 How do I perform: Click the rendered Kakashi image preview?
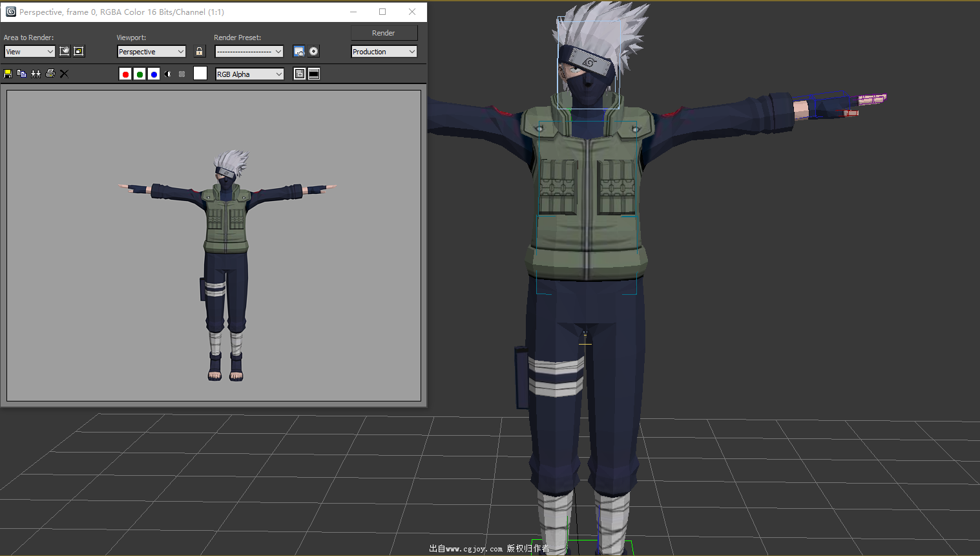214,246
